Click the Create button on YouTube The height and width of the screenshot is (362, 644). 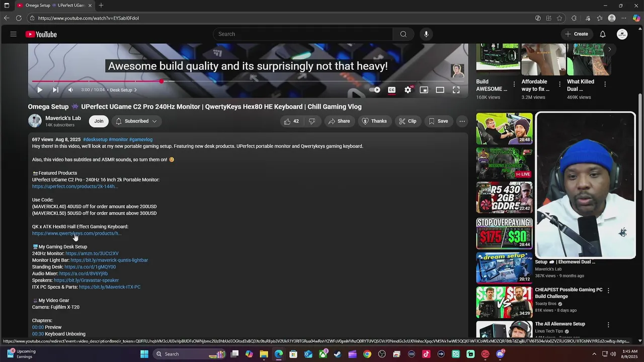(x=576, y=34)
